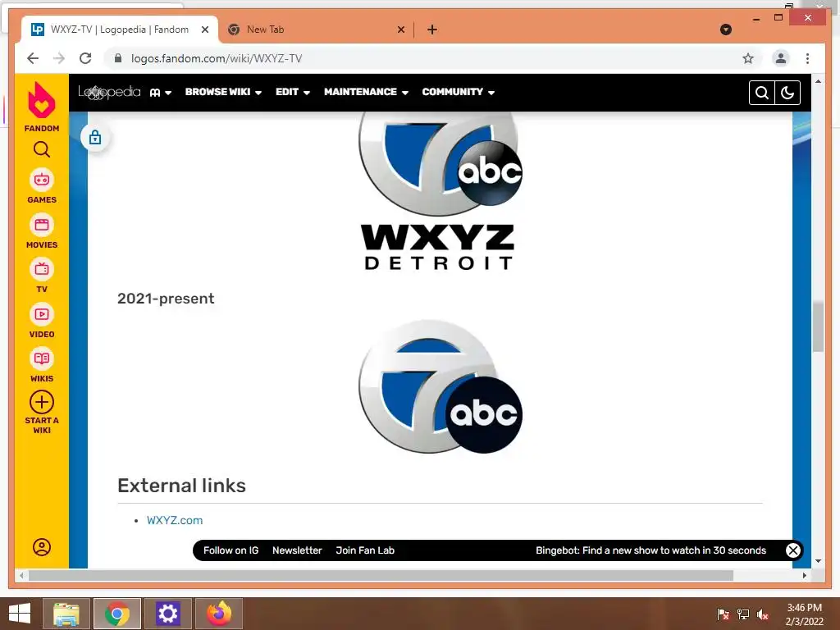Open the 2021-present channel 7 logo
The image size is (840, 630).
pyautogui.click(x=441, y=387)
